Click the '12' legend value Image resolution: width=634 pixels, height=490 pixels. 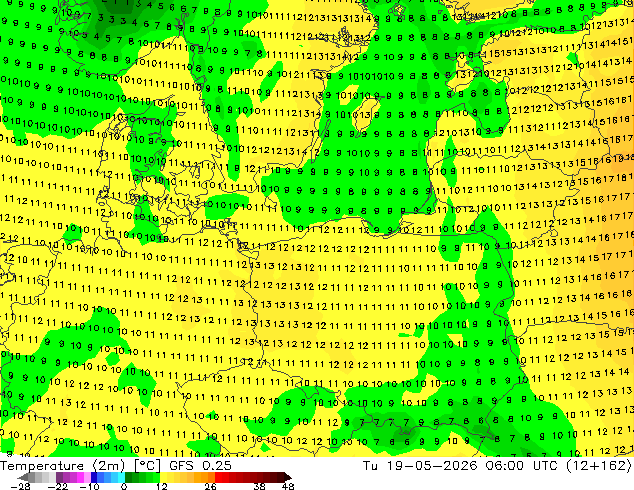click(162, 486)
